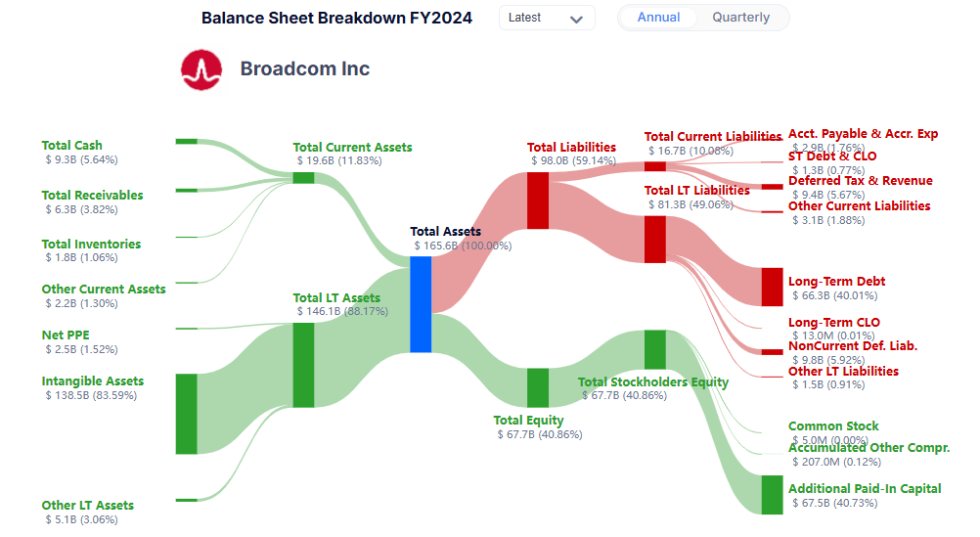Click the Total Assets label
This screenshot has width=980, height=537.
click(446, 231)
